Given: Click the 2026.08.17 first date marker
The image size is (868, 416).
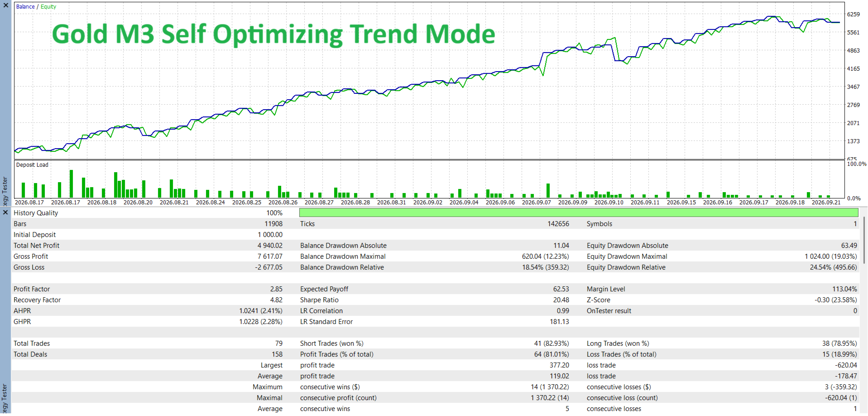Looking at the screenshot, I should point(29,203).
